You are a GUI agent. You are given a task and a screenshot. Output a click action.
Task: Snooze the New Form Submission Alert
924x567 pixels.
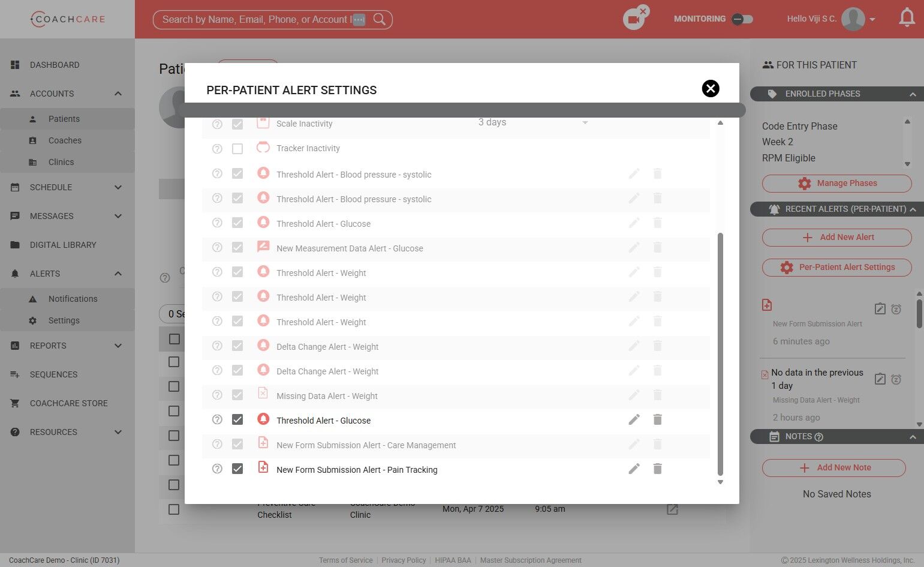pyautogui.click(x=896, y=309)
